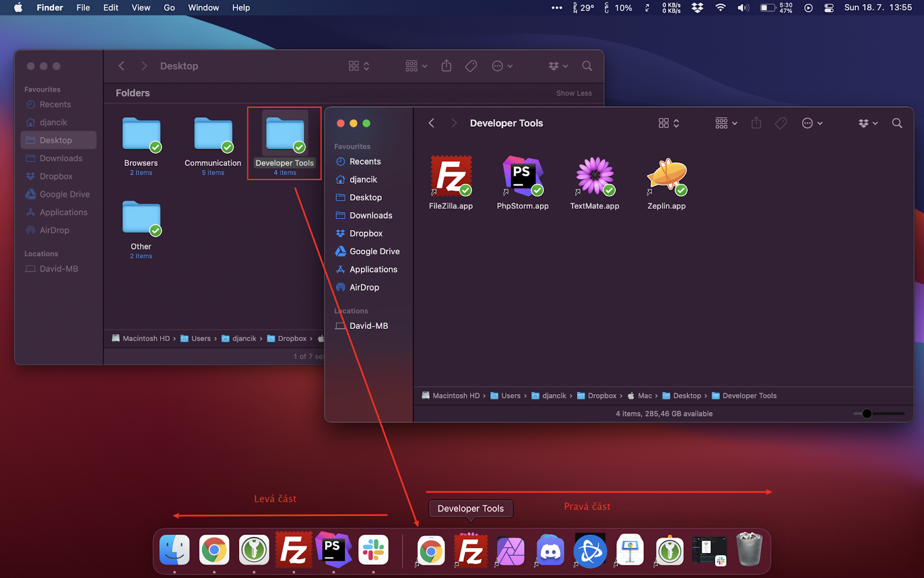Adjust the icon size slider in status bar

[x=867, y=414]
